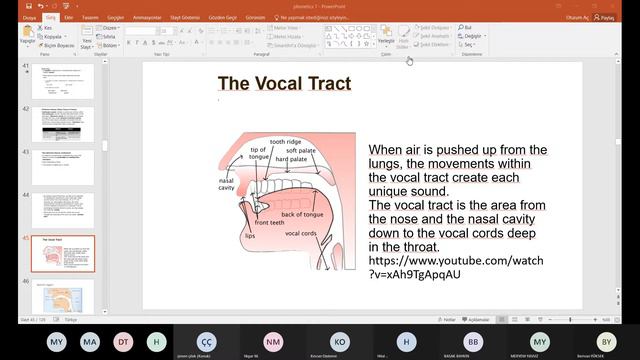Image resolution: width=640 pixels, height=360 pixels.
Task: Click the Kes cut button
Action: point(45,28)
